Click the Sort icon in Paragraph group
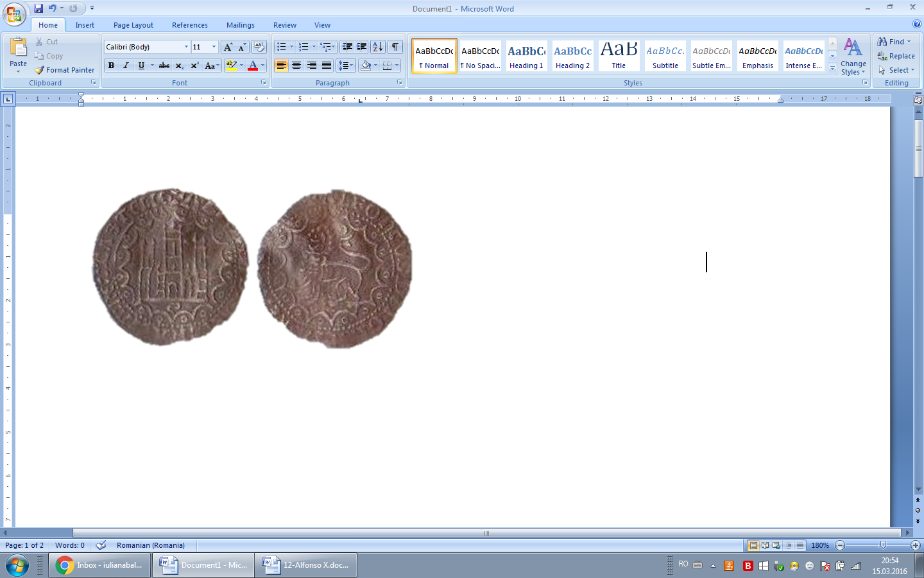The image size is (924, 578). 378,47
